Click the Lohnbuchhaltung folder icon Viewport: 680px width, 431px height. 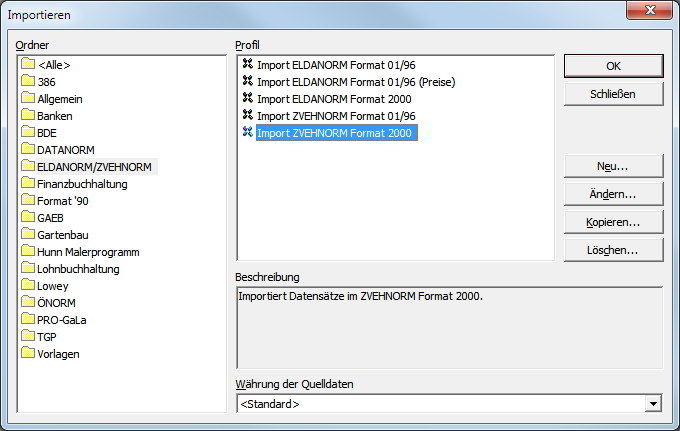(x=27, y=268)
